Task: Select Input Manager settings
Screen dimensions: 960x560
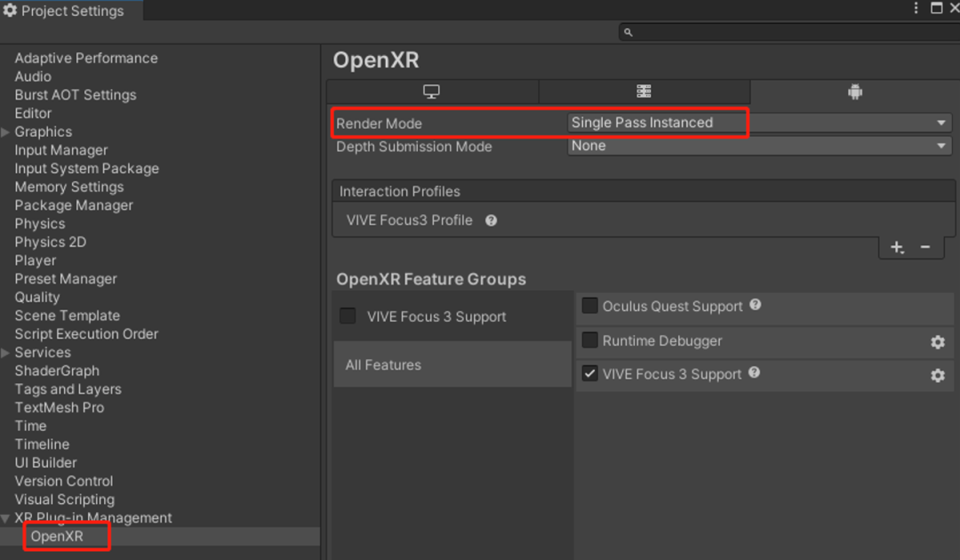Action: 61,150
